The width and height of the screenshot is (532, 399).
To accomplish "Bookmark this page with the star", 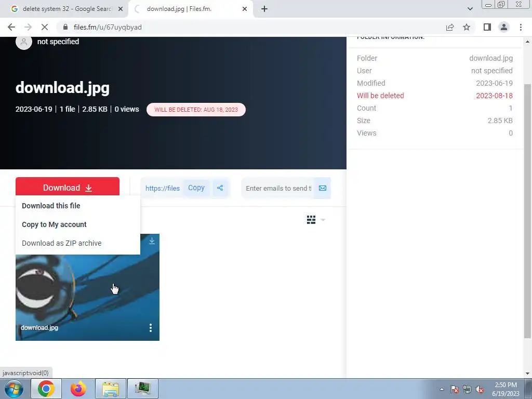I will [x=467, y=27].
